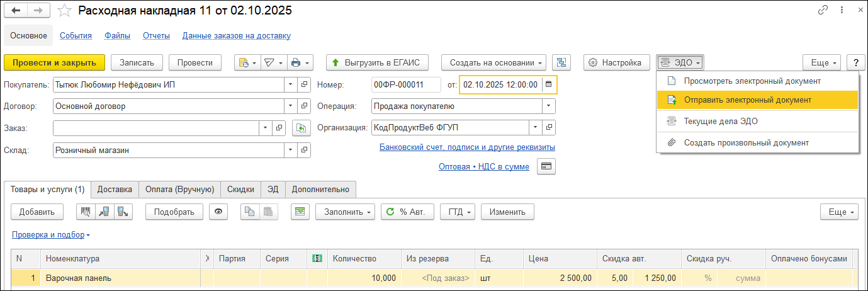Open help with the question mark button
The width and height of the screenshot is (868, 291).
[855, 62]
